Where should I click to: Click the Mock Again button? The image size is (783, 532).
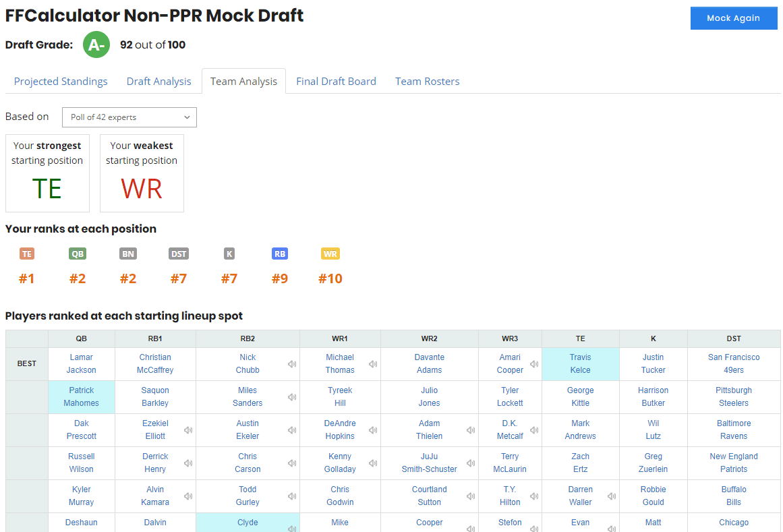click(734, 18)
